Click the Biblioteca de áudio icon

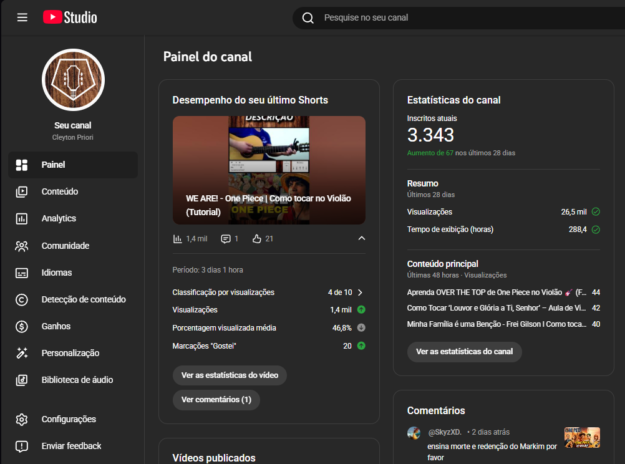coord(22,380)
